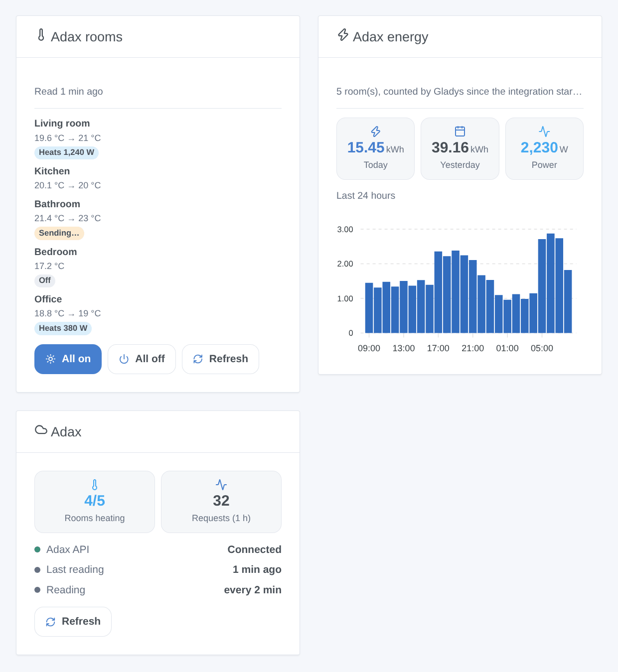618x672 pixels.
Task: Click the Read 1 min ago text
Action: click(x=69, y=92)
